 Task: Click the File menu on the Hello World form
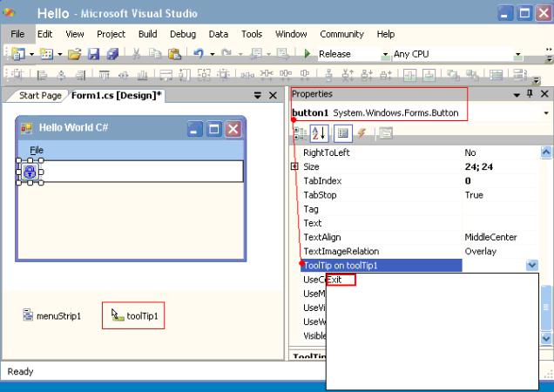pyautogui.click(x=37, y=150)
